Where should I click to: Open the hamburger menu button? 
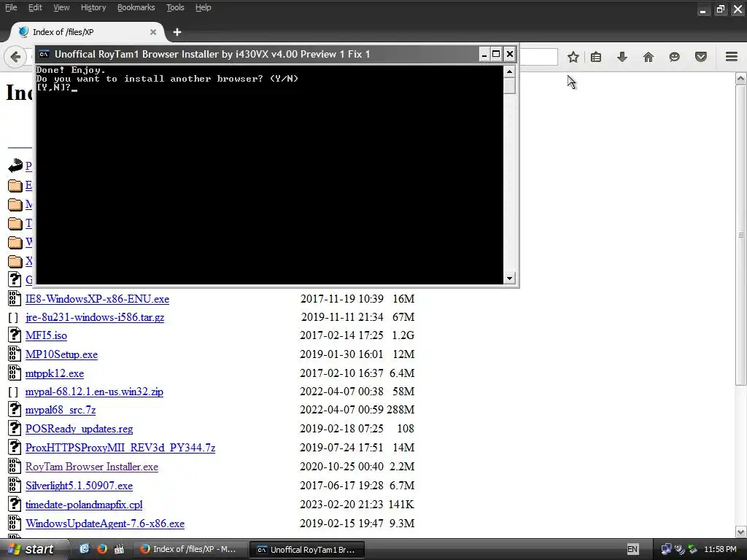pyautogui.click(x=732, y=57)
